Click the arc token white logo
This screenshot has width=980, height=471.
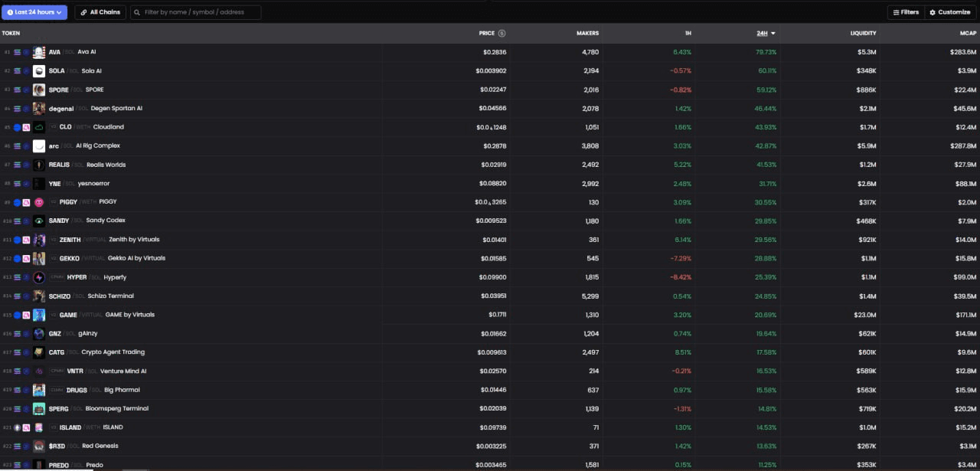pyautogui.click(x=39, y=146)
